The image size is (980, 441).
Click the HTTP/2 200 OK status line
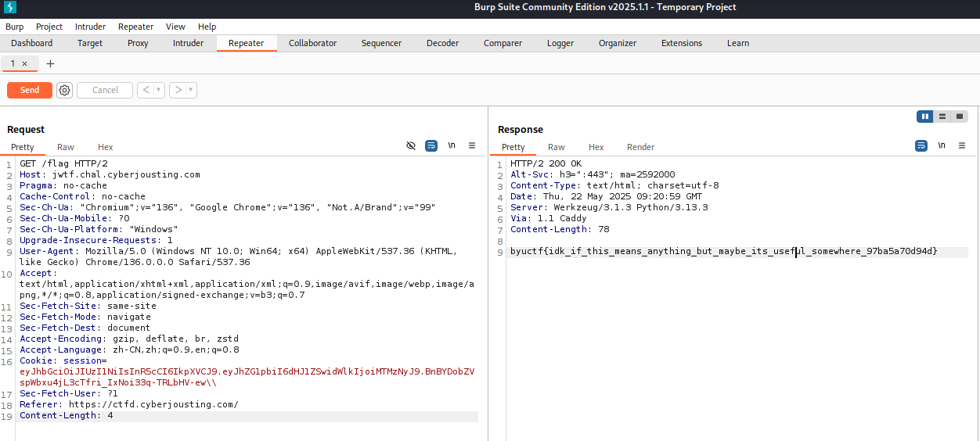tap(546, 163)
